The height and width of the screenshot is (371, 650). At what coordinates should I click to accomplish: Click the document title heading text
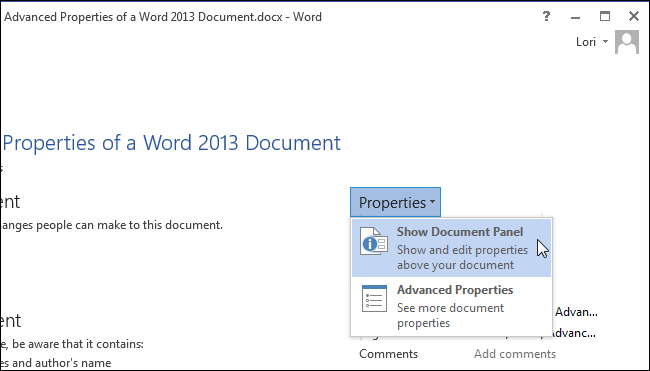pos(172,143)
